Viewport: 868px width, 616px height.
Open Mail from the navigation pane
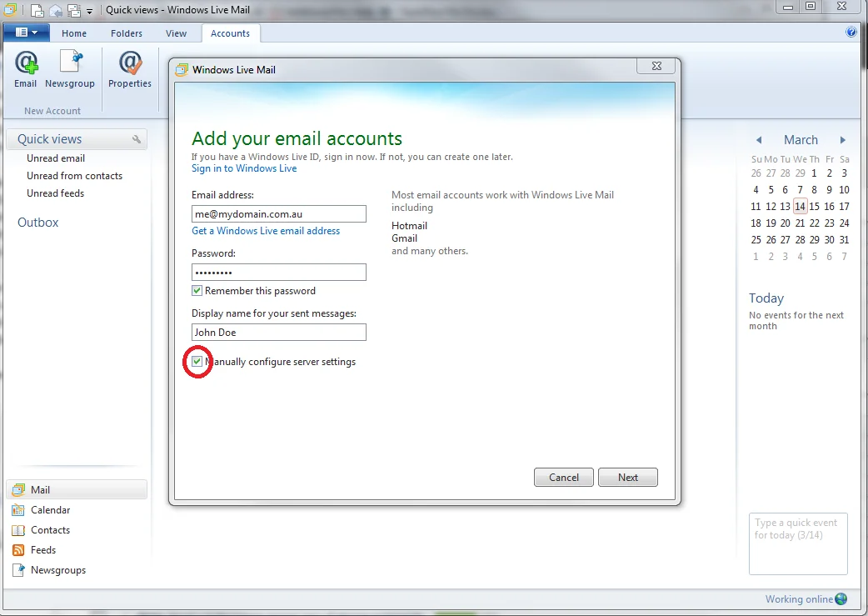point(77,489)
